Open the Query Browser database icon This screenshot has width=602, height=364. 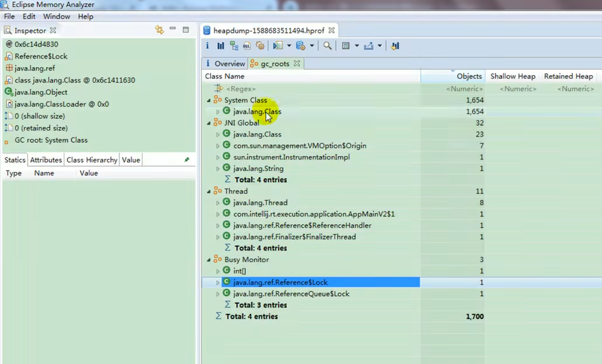(x=300, y=46)
